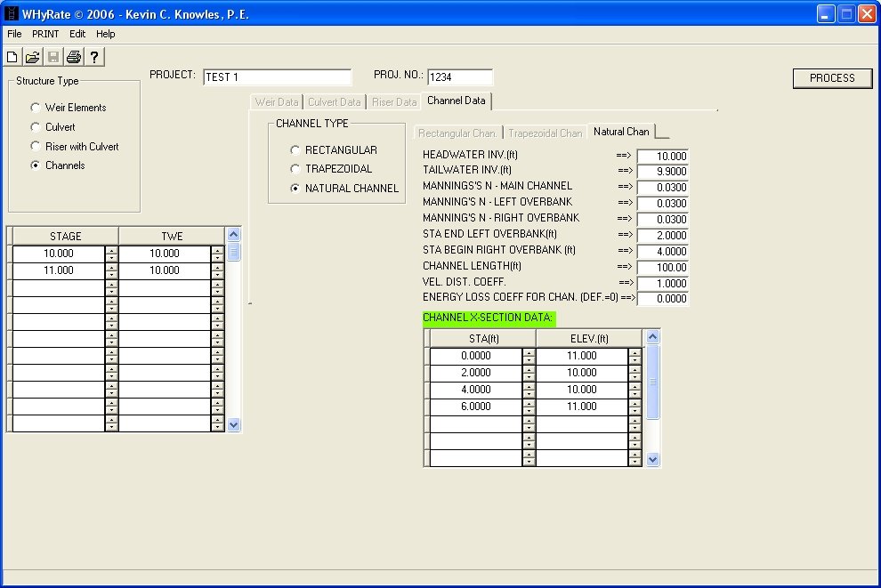Open the PRINT menu
Viewport: 881px width, 588px height.
pyautogui.click(x=45, y=34)
